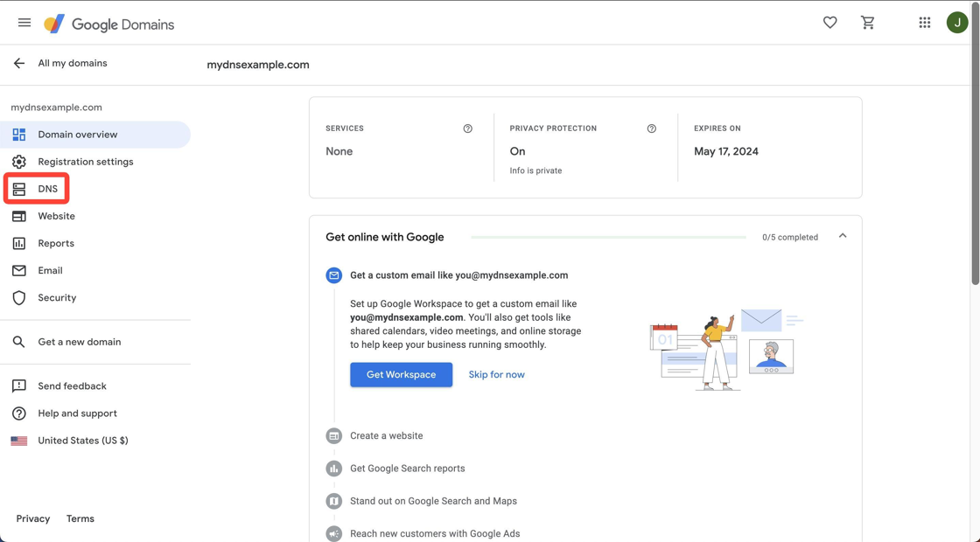Screen dimensions: 980x542
Task: Click the sidebar mydnsexample.com label
Action: pos(56,108)
